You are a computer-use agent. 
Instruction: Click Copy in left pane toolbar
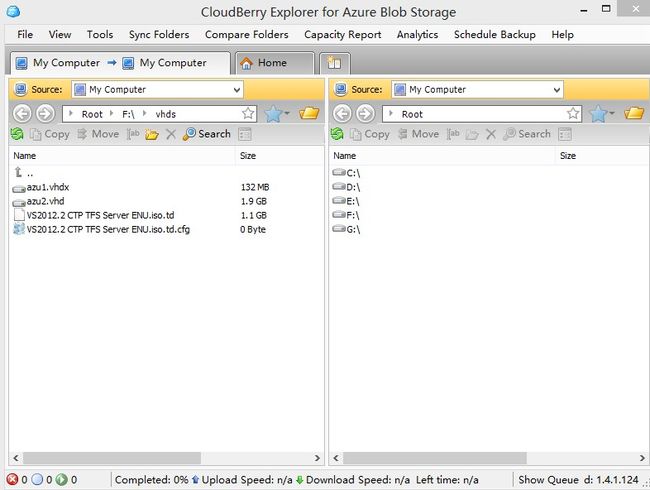50,134
